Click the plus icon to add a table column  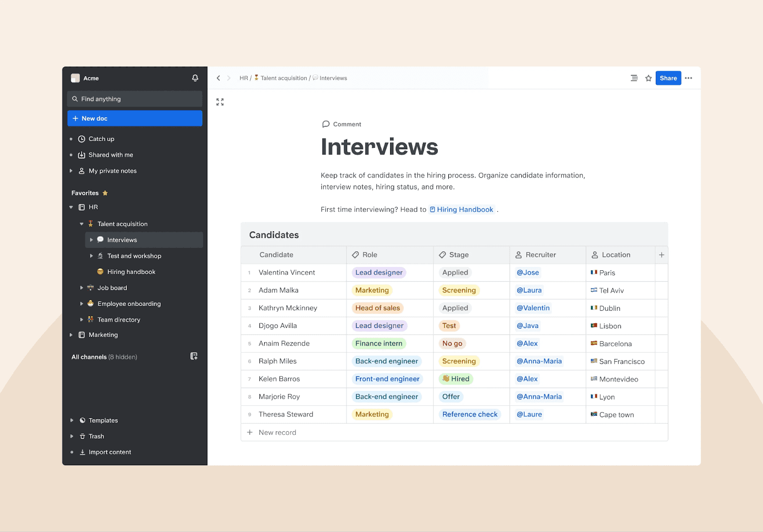click(x=661, y=255)
